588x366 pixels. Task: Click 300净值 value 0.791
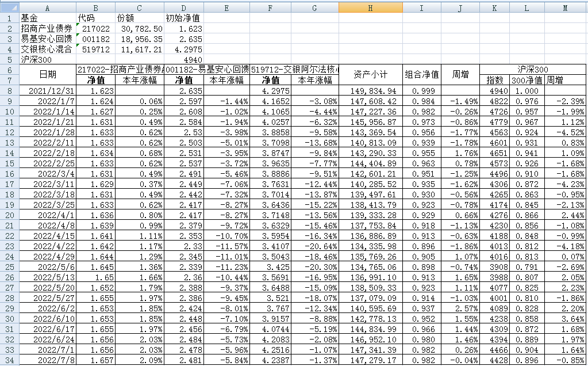[526, 267]
